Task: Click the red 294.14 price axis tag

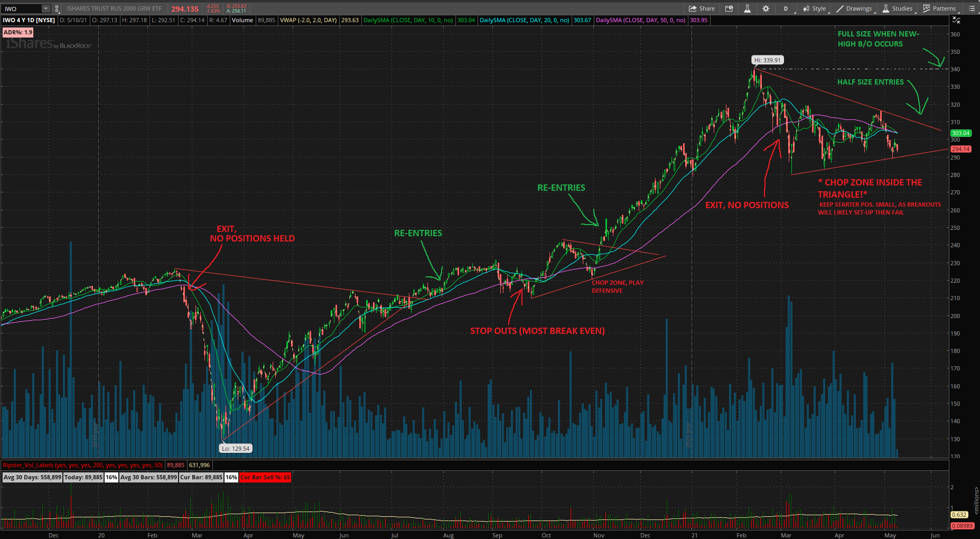Action: pos(960,149)
